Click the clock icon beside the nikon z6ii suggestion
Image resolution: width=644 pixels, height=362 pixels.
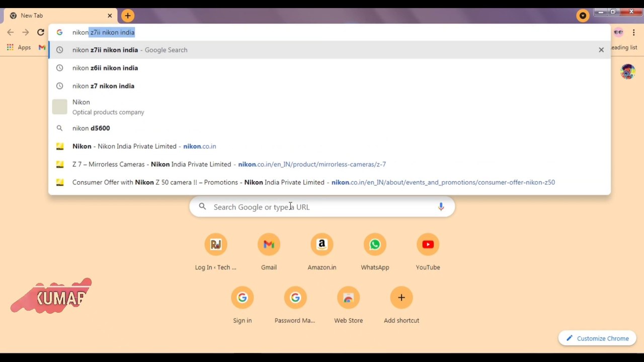[59, 68]
